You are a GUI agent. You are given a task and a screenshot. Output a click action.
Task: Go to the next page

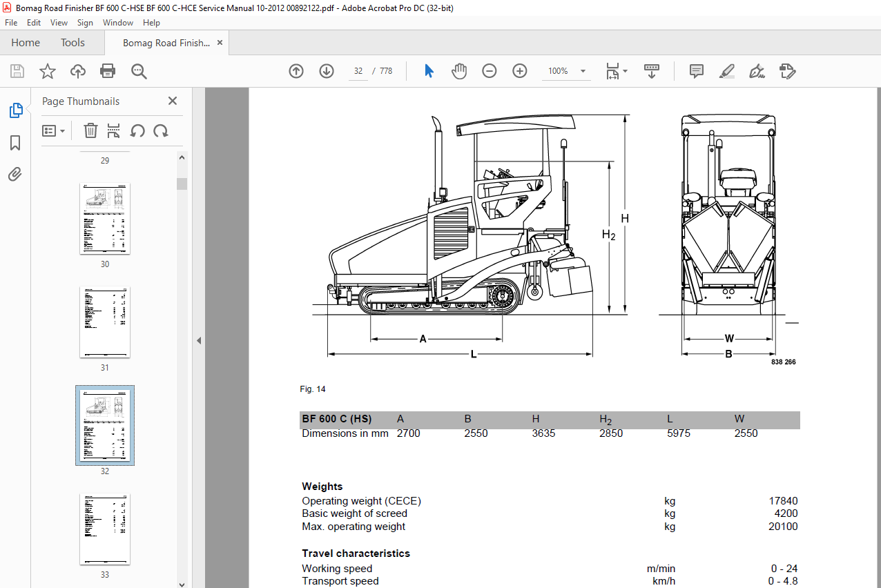pos(327,71)
